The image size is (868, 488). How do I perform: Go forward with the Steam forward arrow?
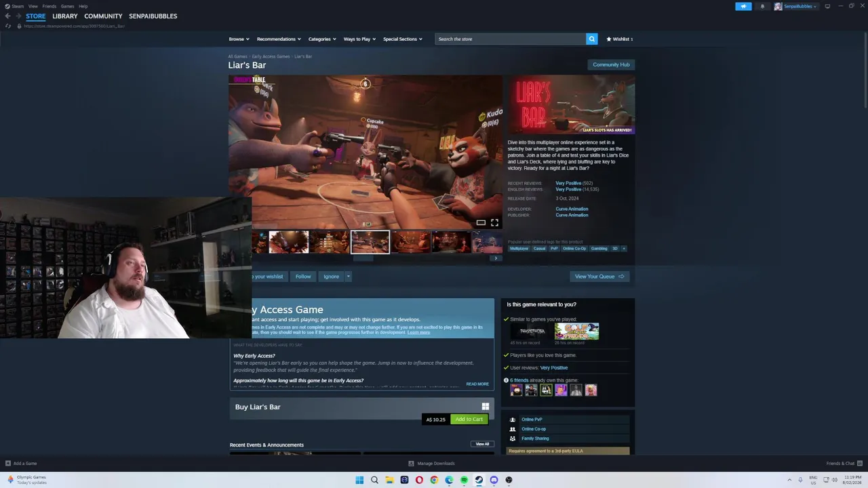click(18, 16)
